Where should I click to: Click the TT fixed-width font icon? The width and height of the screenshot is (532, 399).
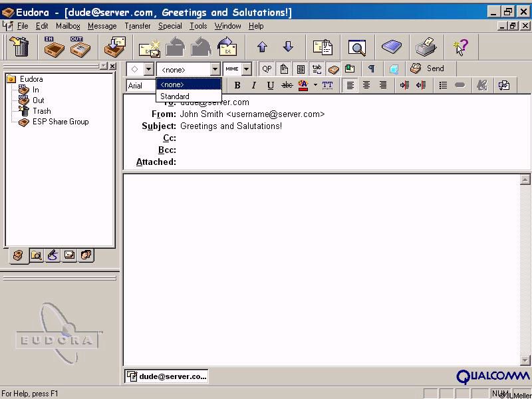coord(327,86)
